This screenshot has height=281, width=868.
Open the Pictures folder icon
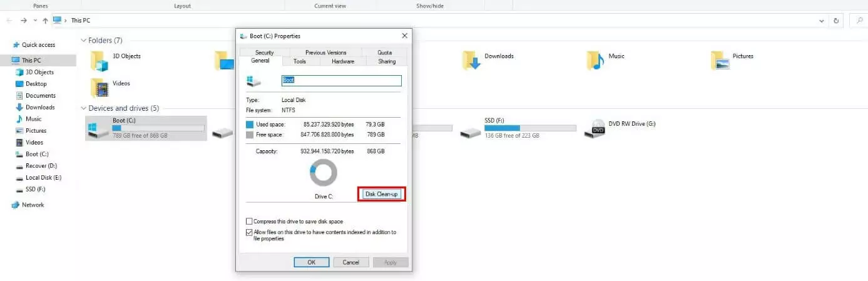721,60
